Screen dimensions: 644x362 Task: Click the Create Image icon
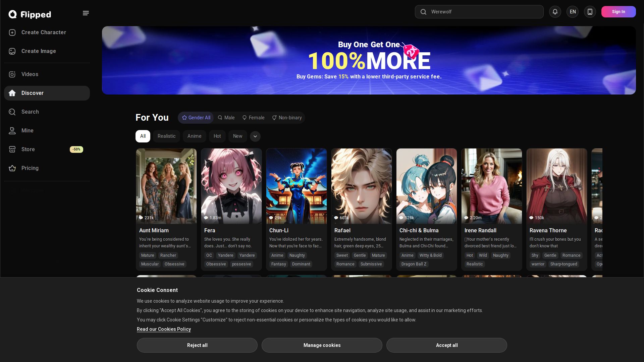[12, 51]
